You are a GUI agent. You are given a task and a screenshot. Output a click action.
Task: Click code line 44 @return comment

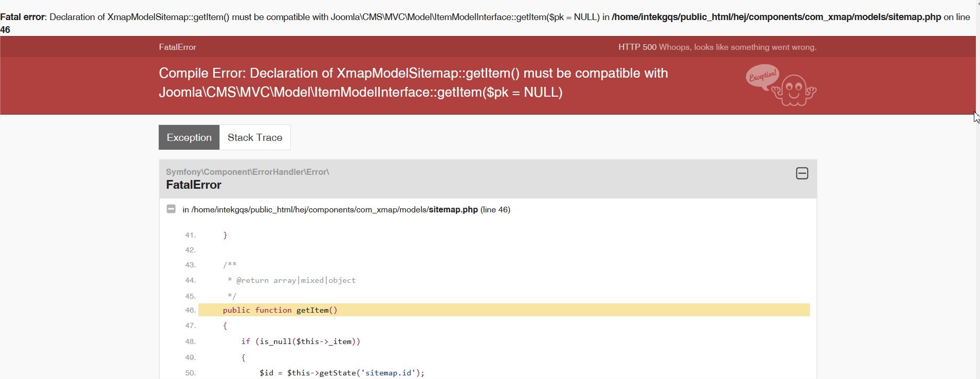point(291,280)
